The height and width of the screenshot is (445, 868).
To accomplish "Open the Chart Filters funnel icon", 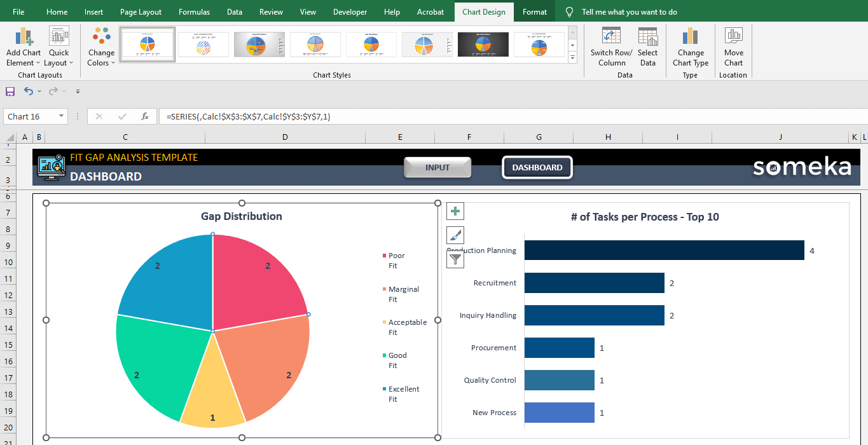I will coord(455,259).
